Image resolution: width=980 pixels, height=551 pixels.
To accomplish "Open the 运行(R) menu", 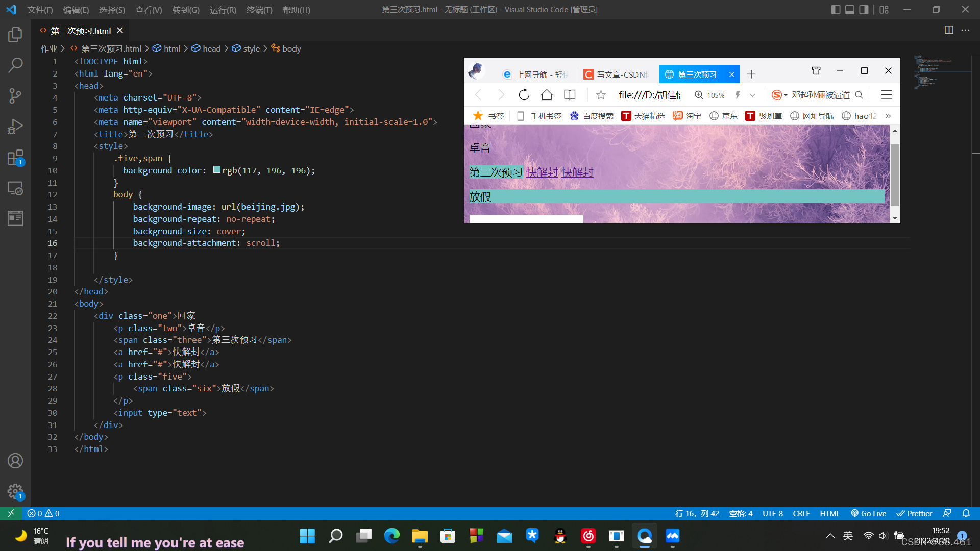I will [x=223, y=10].
